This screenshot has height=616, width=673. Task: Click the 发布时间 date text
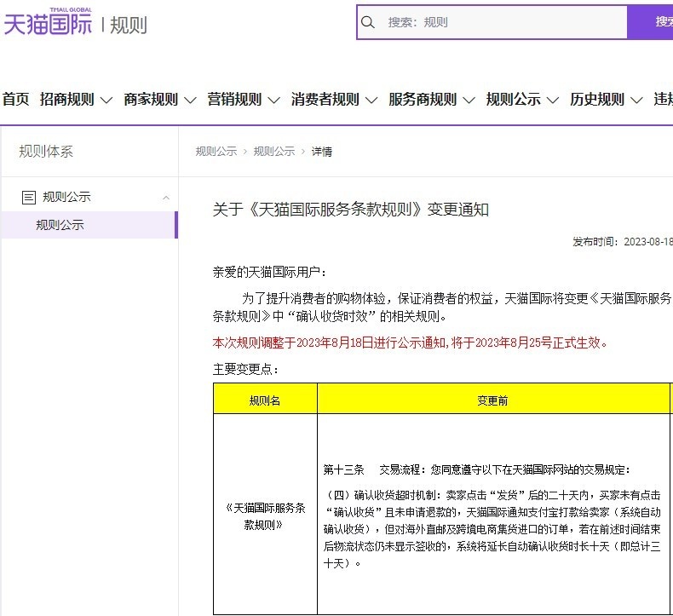click(x=623, y=242)
